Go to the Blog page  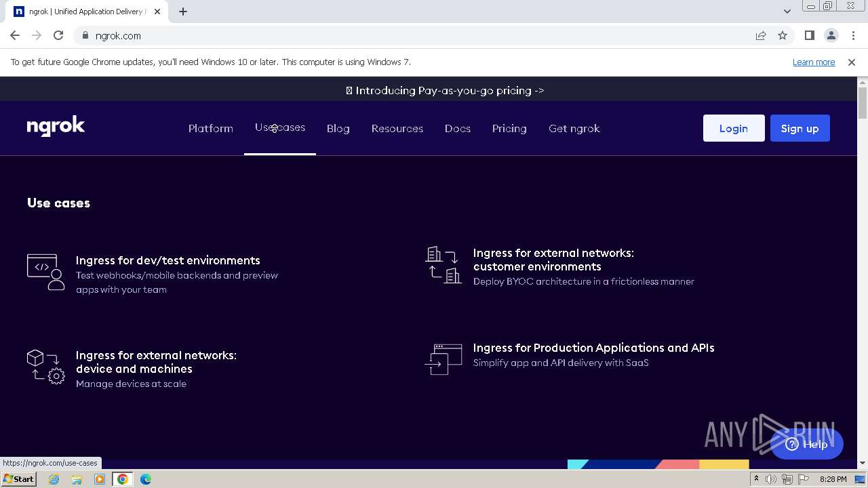coord(338,128)
